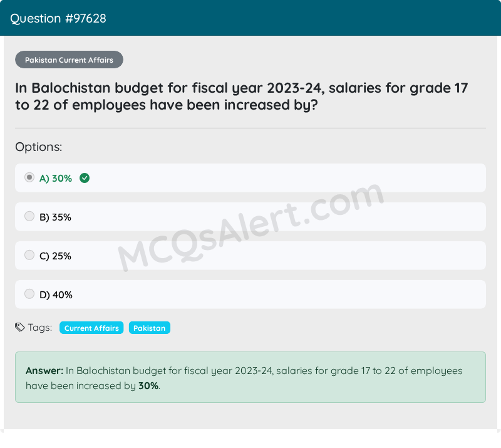Click the Pakistan tag
The height and width of the screenshot is (448, 501).
click(149, 328)
